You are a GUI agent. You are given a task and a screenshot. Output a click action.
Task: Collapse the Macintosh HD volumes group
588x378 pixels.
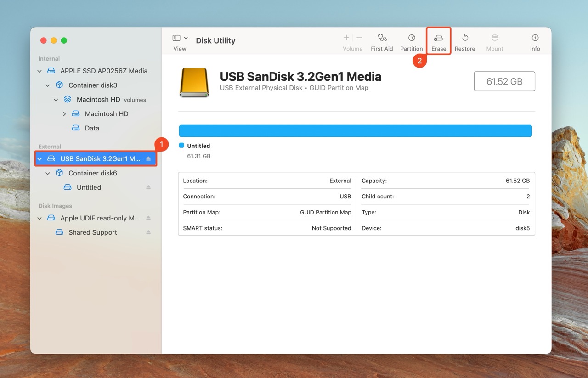56,100
